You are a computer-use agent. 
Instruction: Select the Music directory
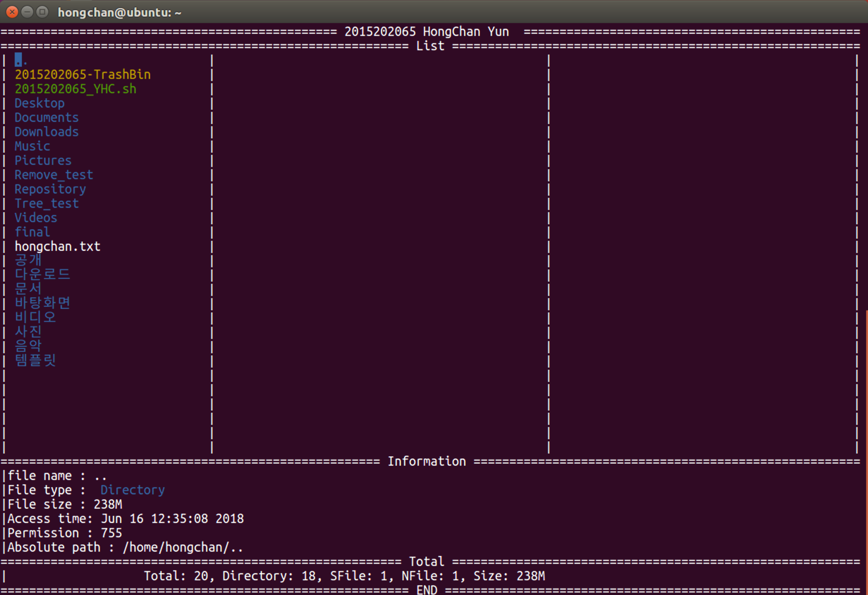click(x=32, y=146)
